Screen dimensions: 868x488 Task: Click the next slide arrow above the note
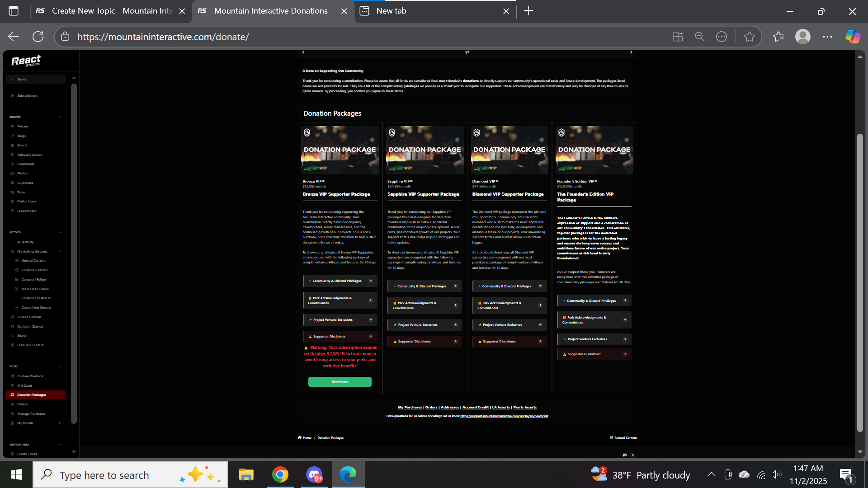[x=631, y=52]
